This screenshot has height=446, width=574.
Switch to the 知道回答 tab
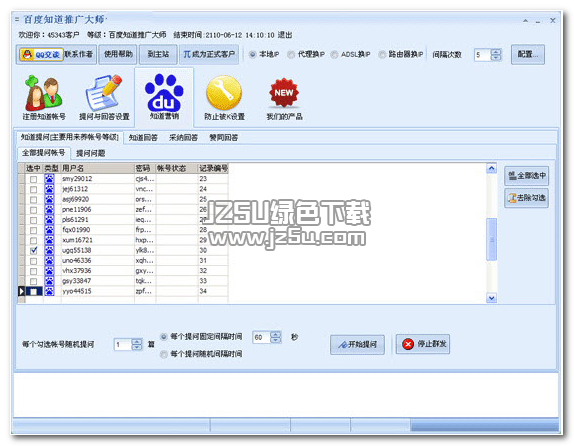(x=143, y=138)
